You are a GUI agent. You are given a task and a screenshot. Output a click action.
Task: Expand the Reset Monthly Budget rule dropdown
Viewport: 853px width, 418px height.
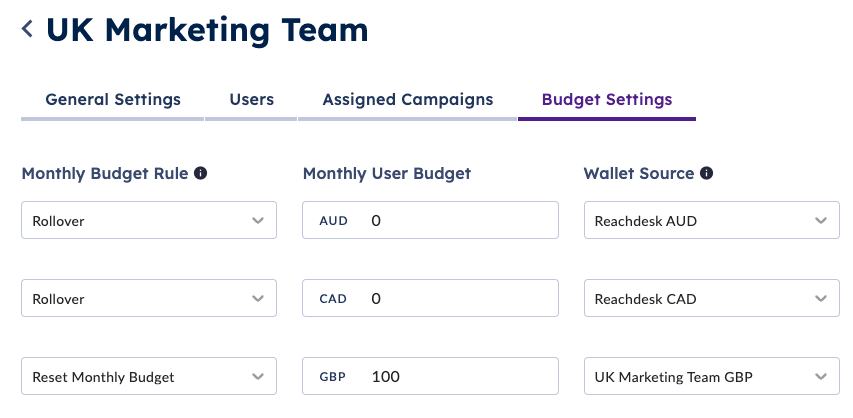click(149, 376)
